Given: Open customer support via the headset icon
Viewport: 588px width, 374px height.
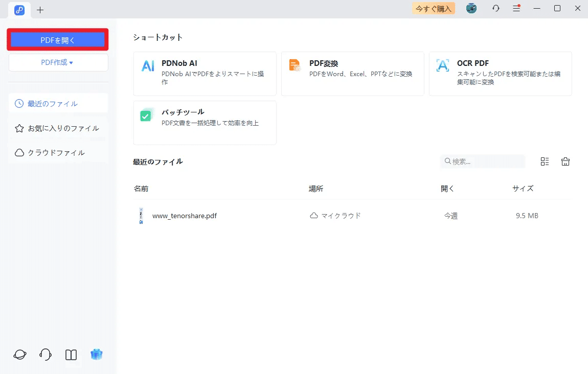Looking at the screenshot, I should pos(45,354).
